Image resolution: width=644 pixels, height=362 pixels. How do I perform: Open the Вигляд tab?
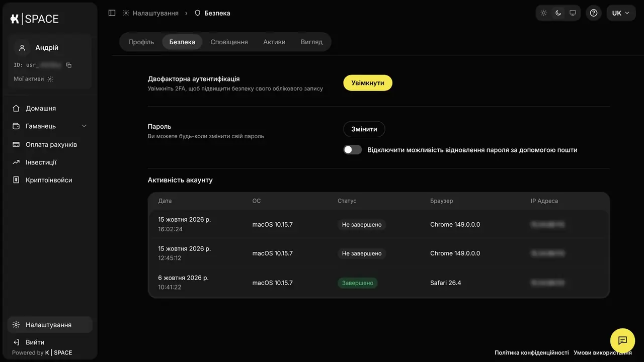[x=311, y=42]
